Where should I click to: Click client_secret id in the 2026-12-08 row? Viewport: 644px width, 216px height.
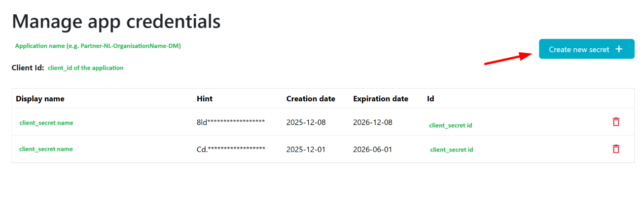pyautogui.click(x=451, y=125)
